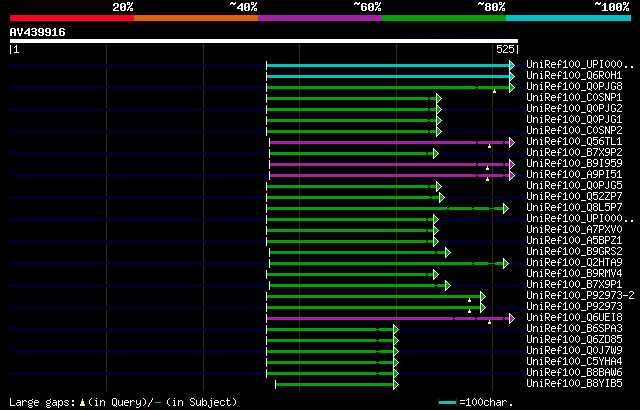The image size is (640, 410).
Task: Click the purple ~60% identity color segment
Action: (320, 18)
